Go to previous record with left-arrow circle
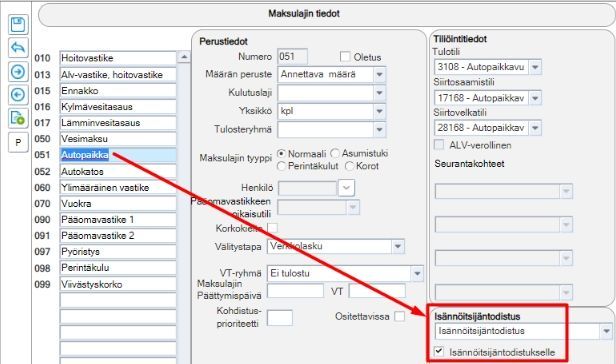Screen dimensions: 616x364 click(18, 95)
